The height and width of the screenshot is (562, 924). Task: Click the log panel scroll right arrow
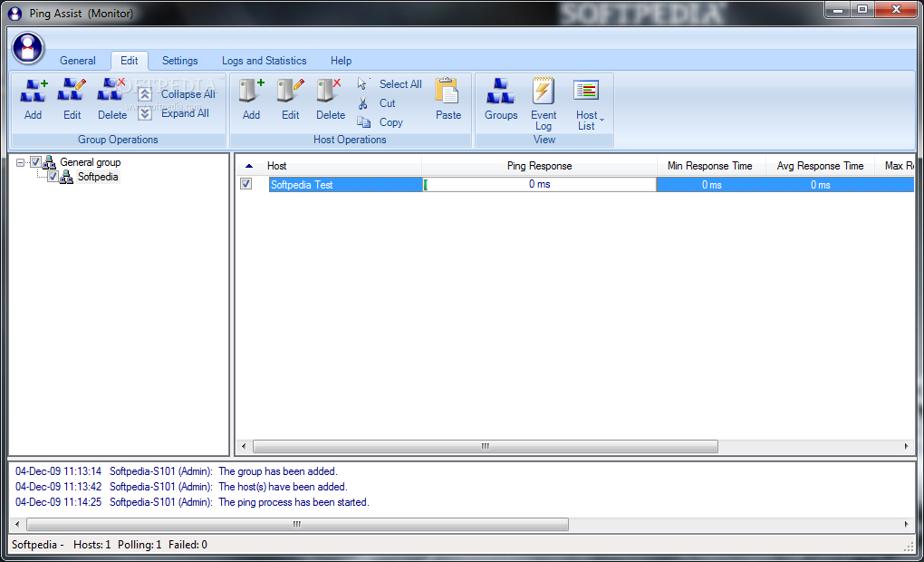(906, 524)
